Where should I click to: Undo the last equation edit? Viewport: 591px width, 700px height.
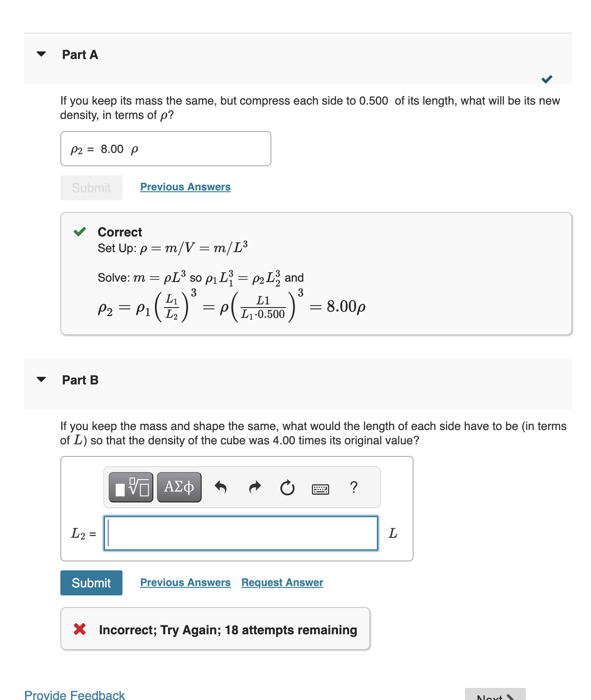pyautogui.click(x=220, y=487)
